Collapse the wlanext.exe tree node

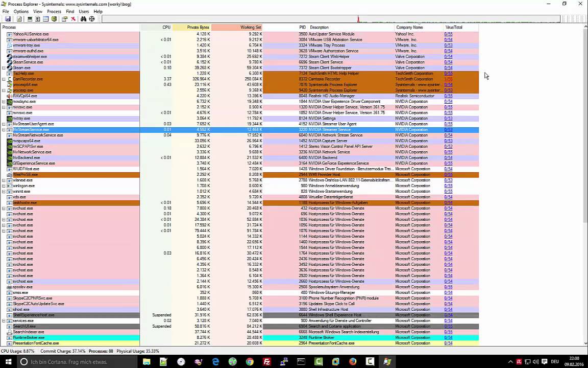coord(4,180)
